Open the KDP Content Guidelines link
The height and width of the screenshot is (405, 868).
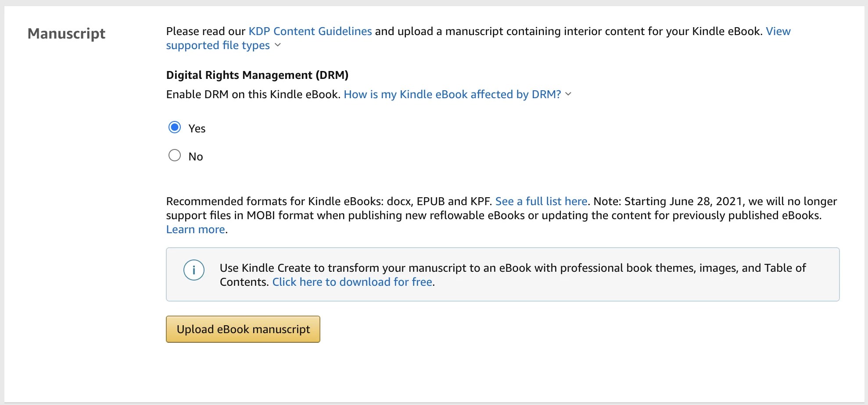pos(309,31)
